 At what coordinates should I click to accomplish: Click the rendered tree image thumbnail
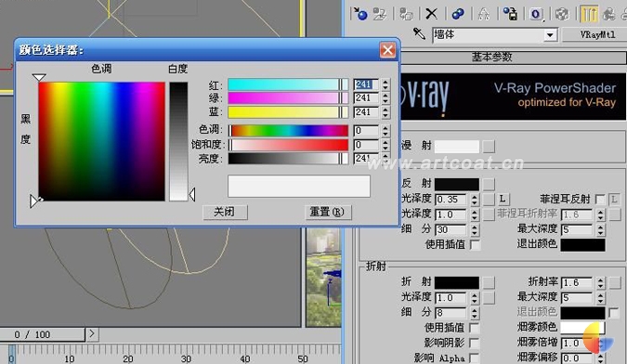323,277
